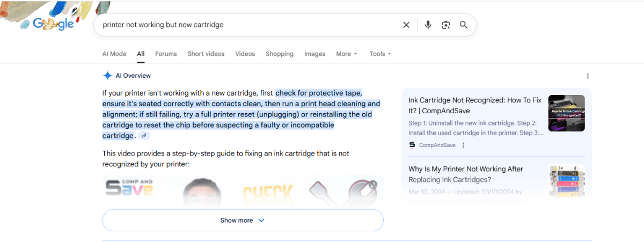Image resolution: width=644 pixels, height=242 pixels.
Task: Open Search by image camera icon
Action: point(445,25)
